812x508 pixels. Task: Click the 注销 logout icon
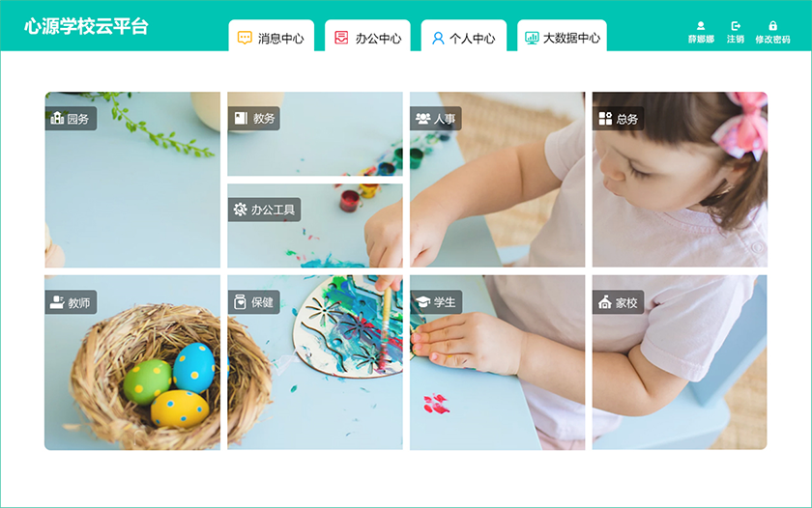(x=736, y=25)
